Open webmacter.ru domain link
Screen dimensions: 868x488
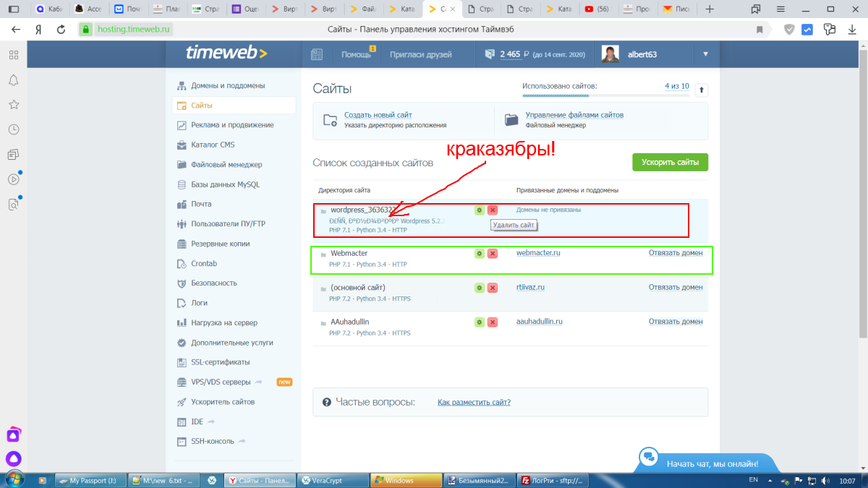pos(539,253)
